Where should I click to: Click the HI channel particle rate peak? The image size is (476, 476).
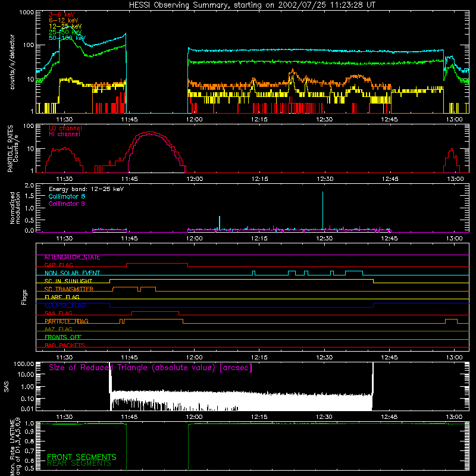coord(150,134)
